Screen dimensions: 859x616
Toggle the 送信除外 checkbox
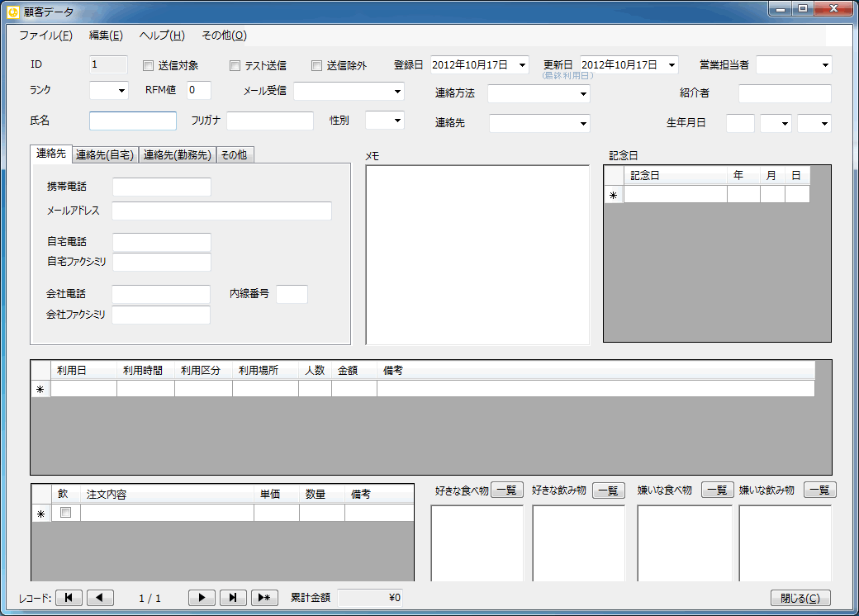pyautogui.click(x=317, y=65)
